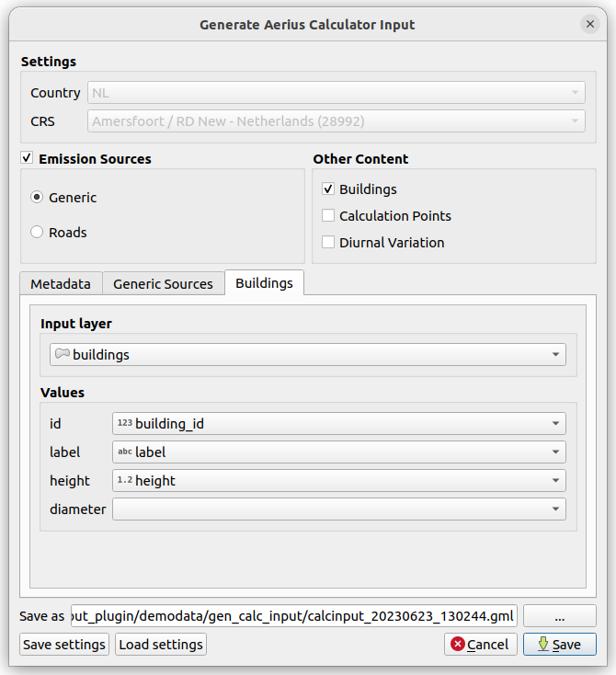Viewport: 616px width, 675px height.
Task: Uncheck the Emission Sources checkbox
Action: (x=28, y=159)
